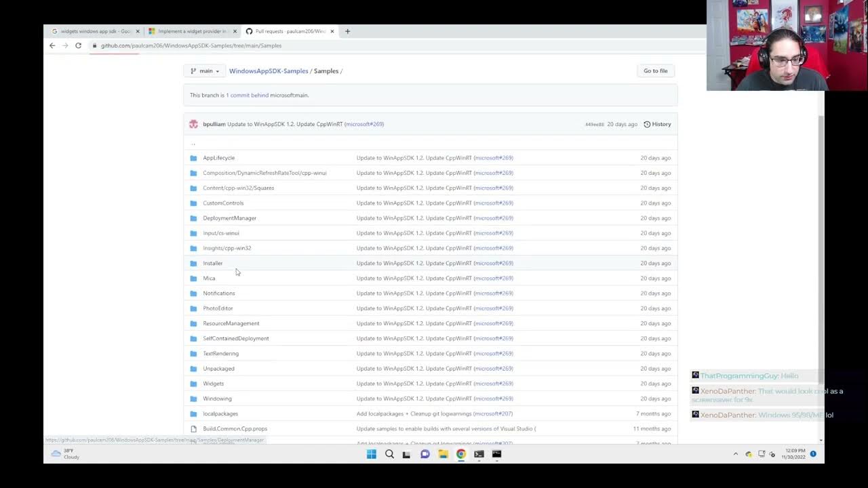Image resolution: width=868 pixels, height=488 pixels.
Task: Click 'Update samples to enable builds' commit message
Action: click(x=445, y=429)
